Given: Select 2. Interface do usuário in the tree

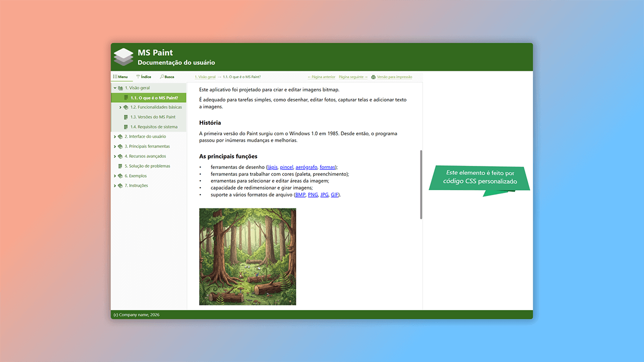Looking at the screenshot, I should [147, 136].
